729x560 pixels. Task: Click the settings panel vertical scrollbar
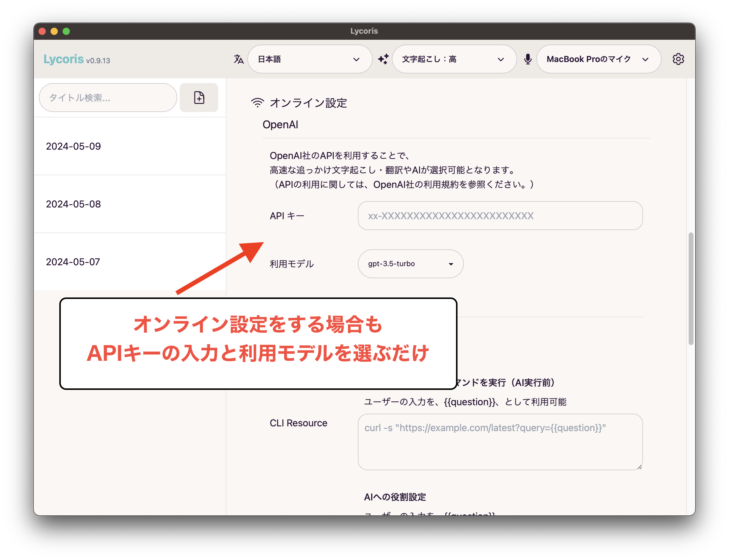(691, 289)
